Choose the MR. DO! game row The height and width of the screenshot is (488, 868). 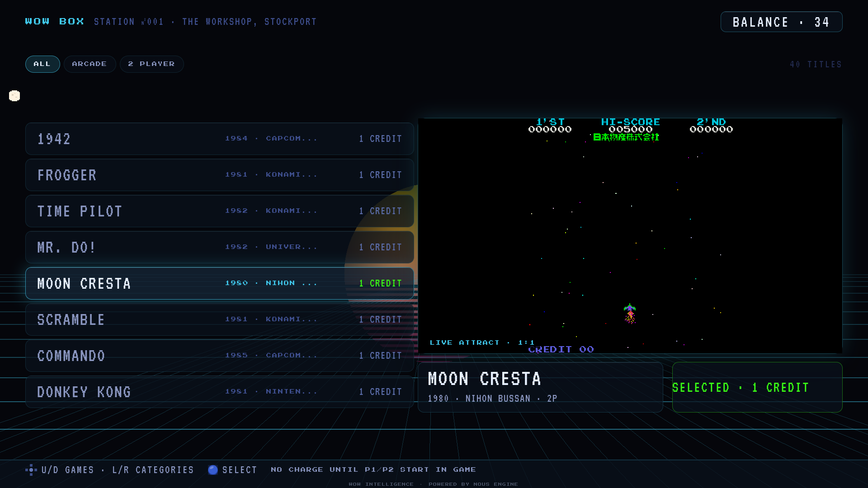tap(220, 247)
